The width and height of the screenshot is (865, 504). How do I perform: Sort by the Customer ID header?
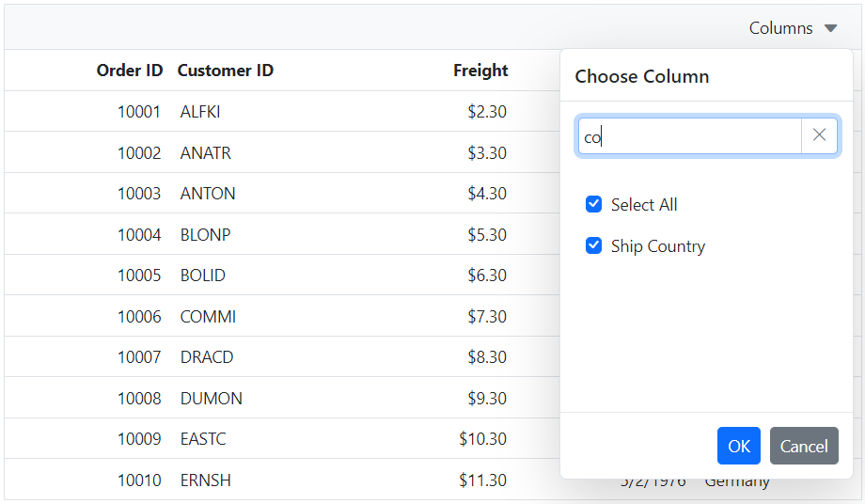click(x=225, y=71)
